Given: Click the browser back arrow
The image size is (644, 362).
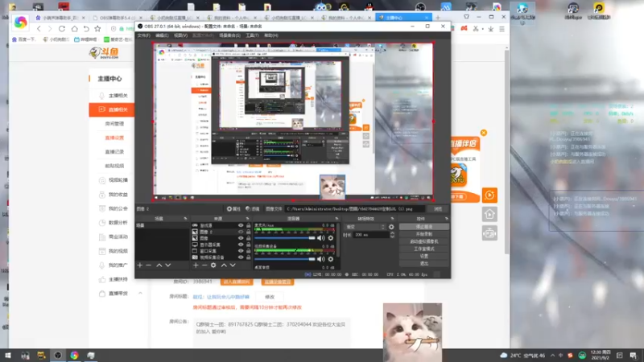Looking at the screenshot, I should 39,29.
